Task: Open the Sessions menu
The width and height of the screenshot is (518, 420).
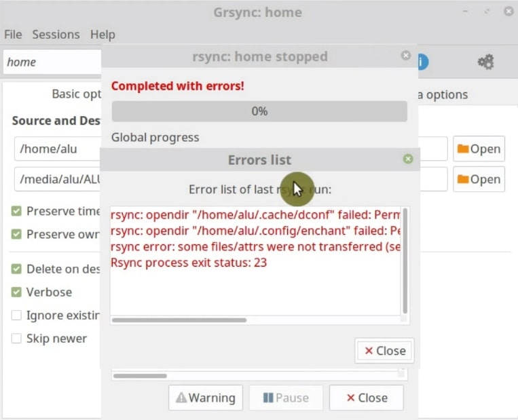Action: [x=56, y=35]
